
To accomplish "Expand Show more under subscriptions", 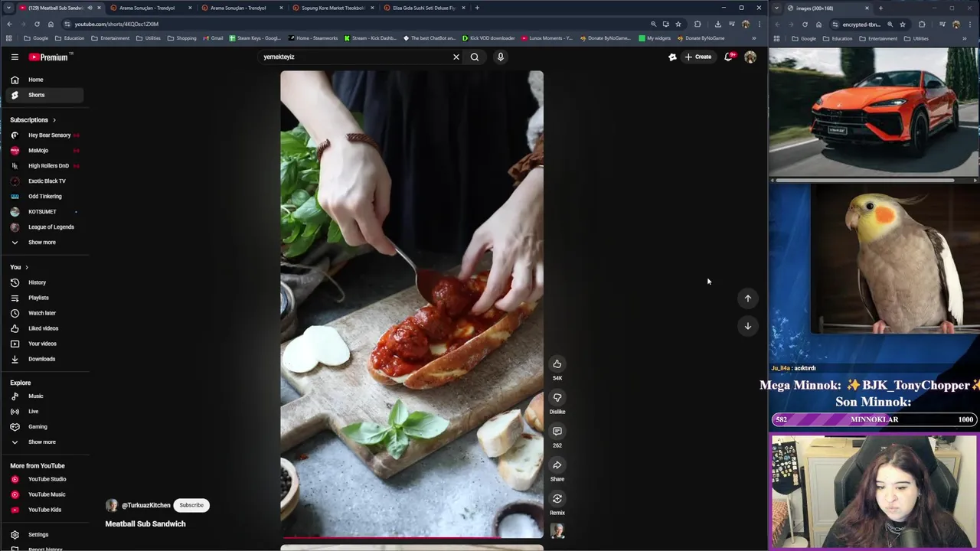I will tap(45, 243).
